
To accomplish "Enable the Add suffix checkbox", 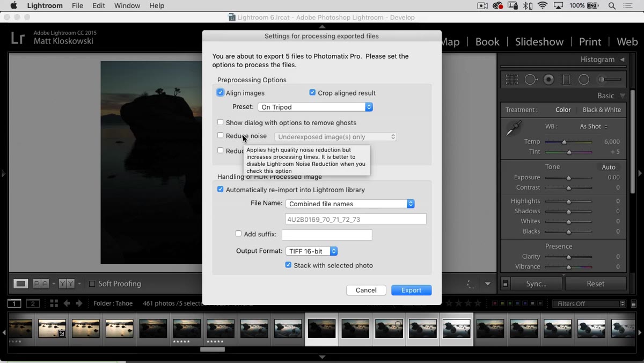I will pos(239,234).
